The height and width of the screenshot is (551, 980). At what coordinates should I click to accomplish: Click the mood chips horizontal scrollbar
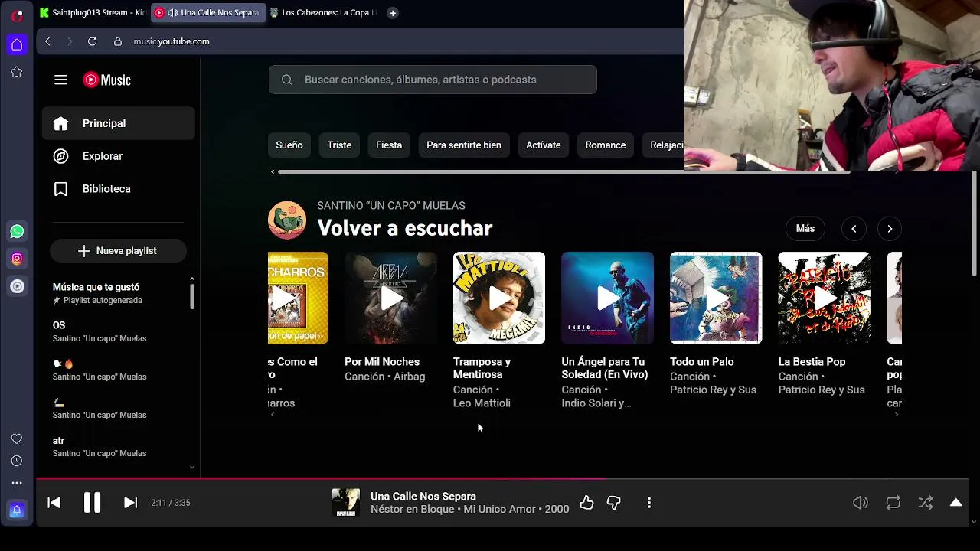click(563, 171)
